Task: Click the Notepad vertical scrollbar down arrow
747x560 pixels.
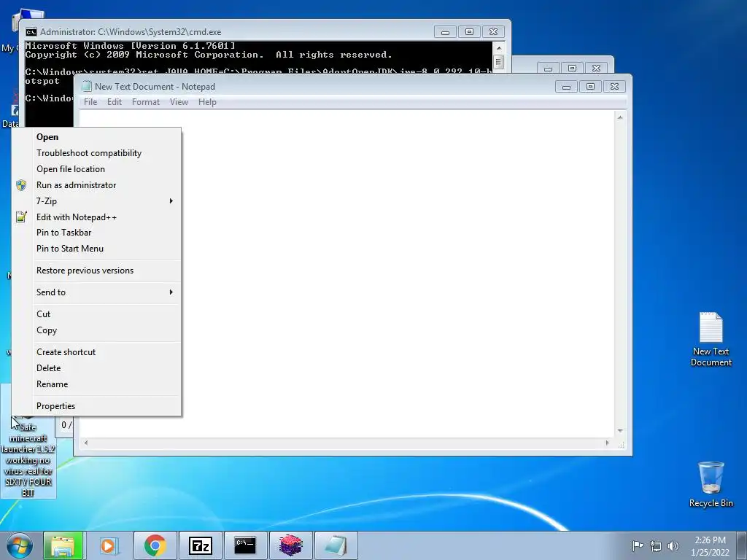Action: tap(620, 430)
